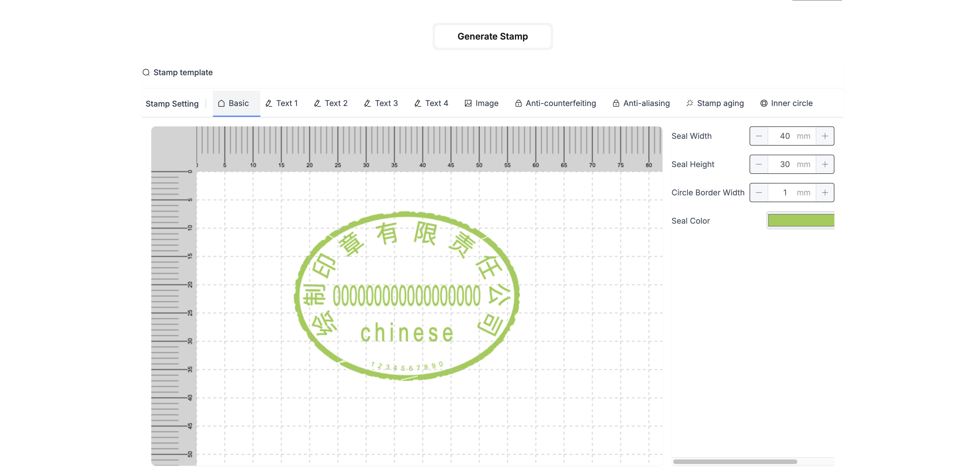Click the Basic tab home icon

[221, 103]
